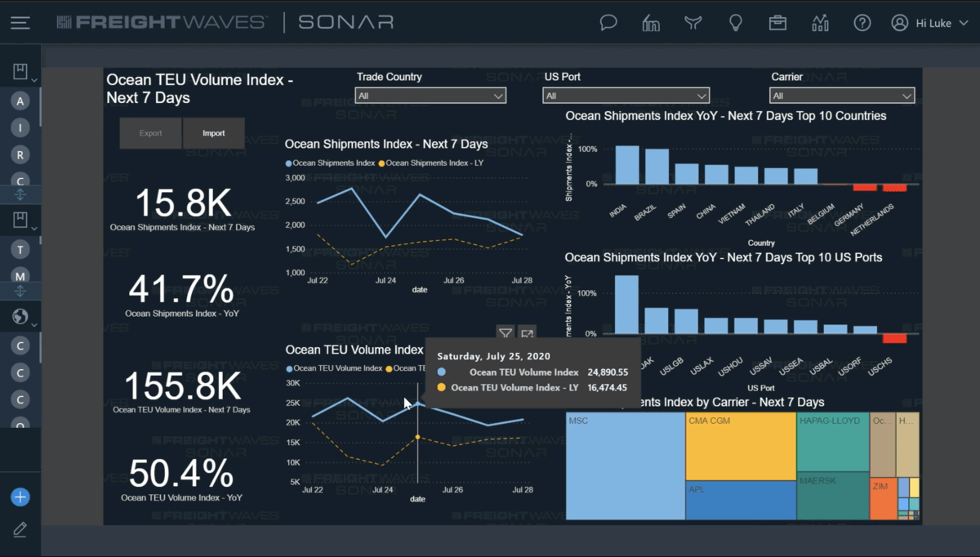Viewport: 980px width, 557px height.
Task: Click the 155.8K TEU volume value
Action: tap(182, 386)
